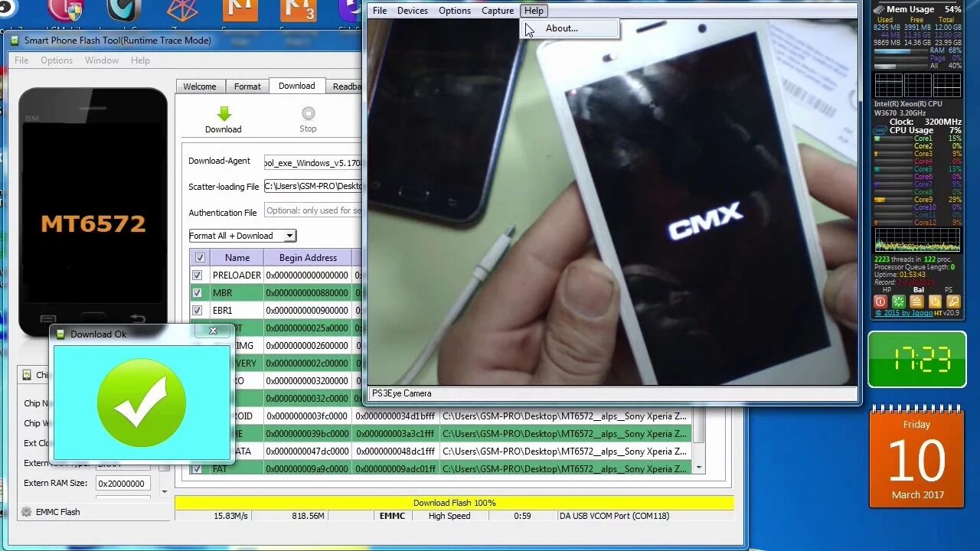
Task: Close the Download Ok dialog
Action: click(x=213, y=331)
